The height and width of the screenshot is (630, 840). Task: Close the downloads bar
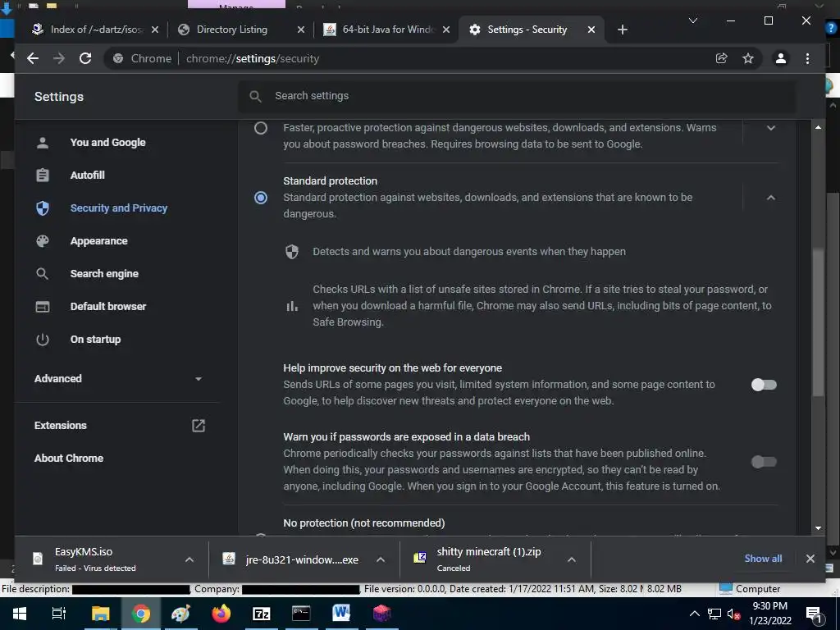(x=810, y=559)
